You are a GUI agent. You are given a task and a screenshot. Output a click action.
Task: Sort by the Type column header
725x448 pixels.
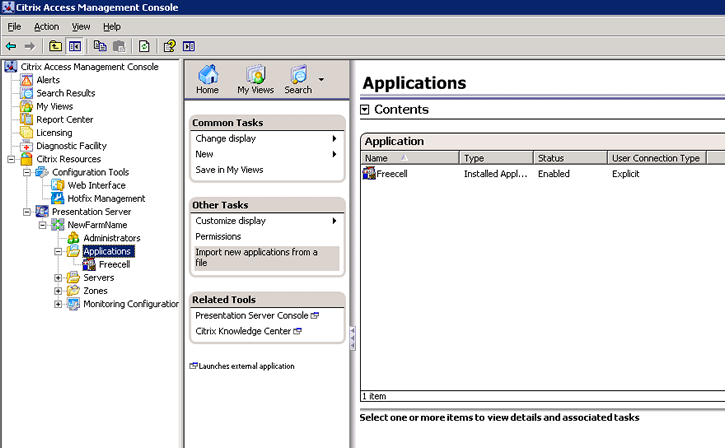click(x=496, y=158)
